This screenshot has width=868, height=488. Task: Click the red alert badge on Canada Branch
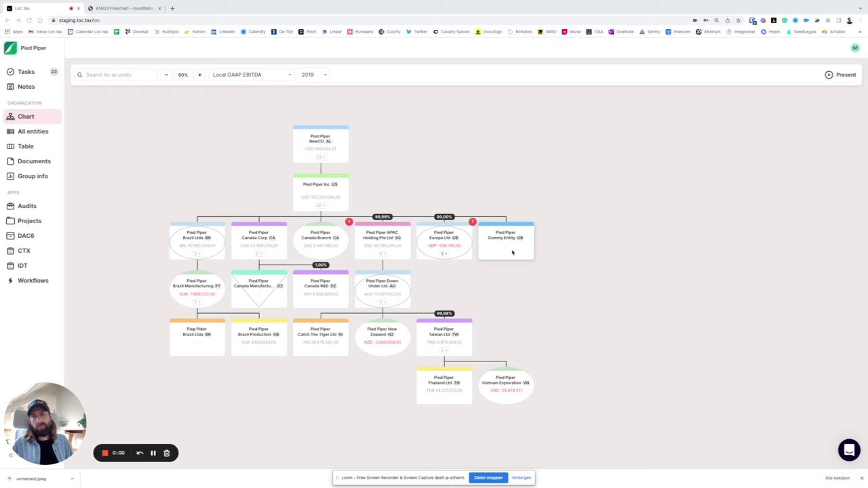point(349,222)
